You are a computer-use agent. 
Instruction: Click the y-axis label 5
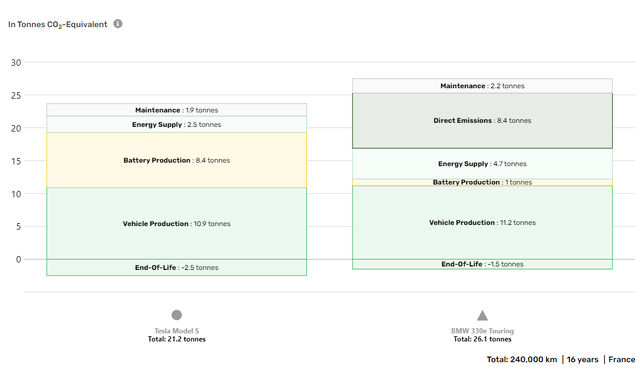pos(18,227)
